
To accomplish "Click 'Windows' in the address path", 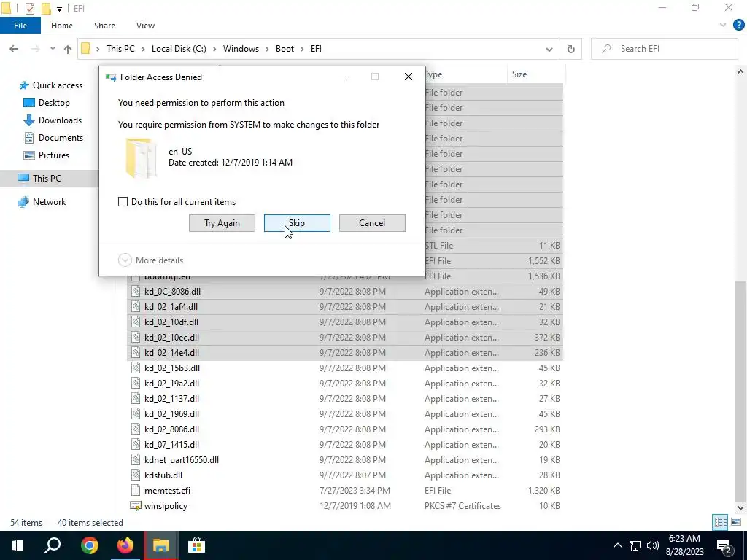I will click(x=241, y=49).
